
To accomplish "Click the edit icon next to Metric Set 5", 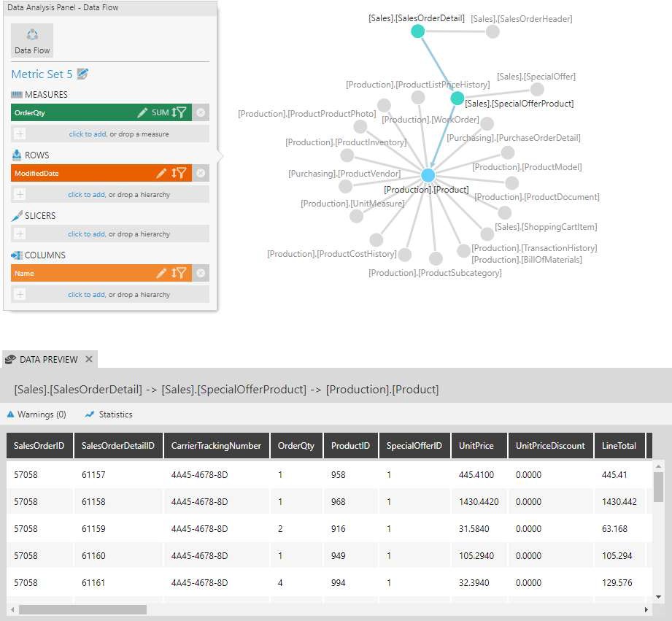I will pyautogui.click(x=84, y=74).
